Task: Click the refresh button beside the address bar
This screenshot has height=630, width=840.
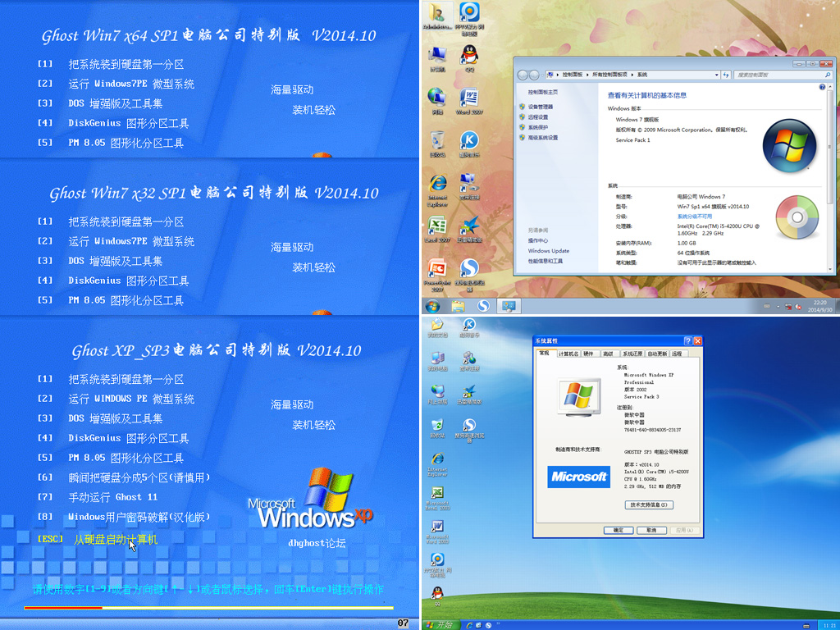Action: coord(726,75)
